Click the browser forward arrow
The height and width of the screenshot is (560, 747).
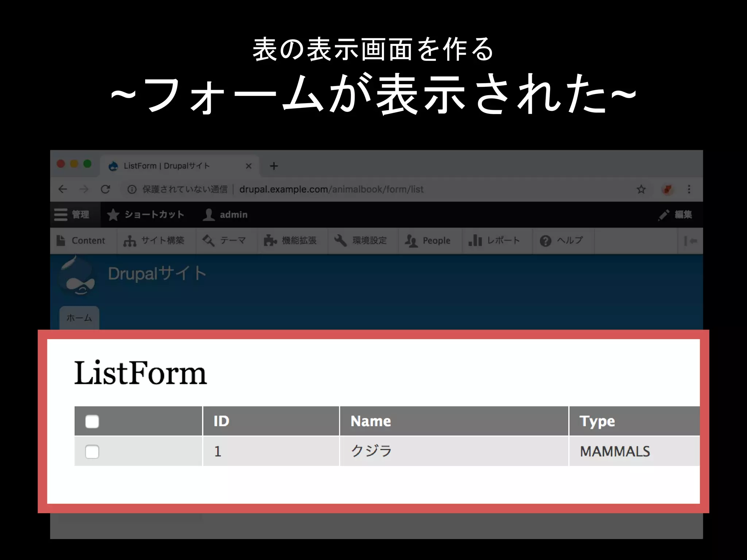(84, 189)
